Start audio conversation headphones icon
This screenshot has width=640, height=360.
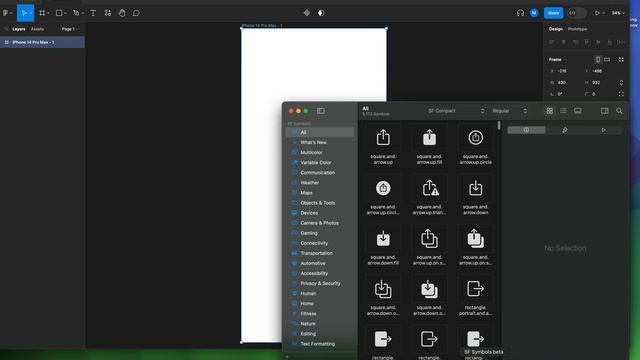pos(520,13)
